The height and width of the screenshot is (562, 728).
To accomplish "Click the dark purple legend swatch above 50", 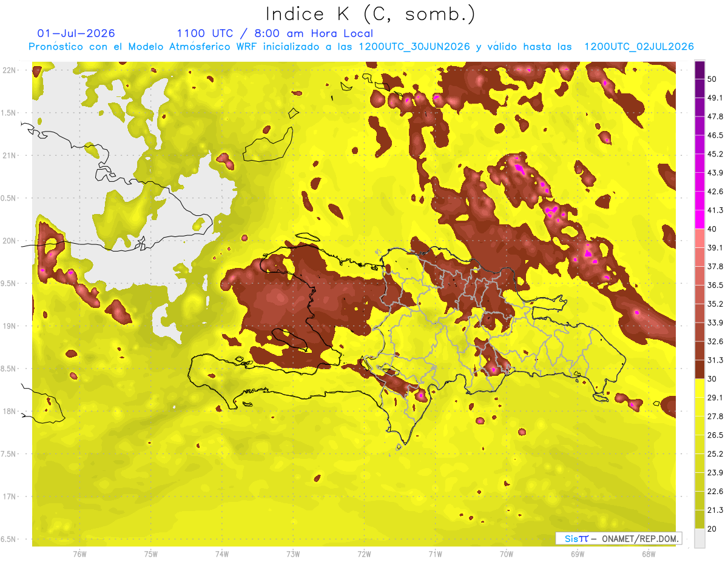I will 699,70.
